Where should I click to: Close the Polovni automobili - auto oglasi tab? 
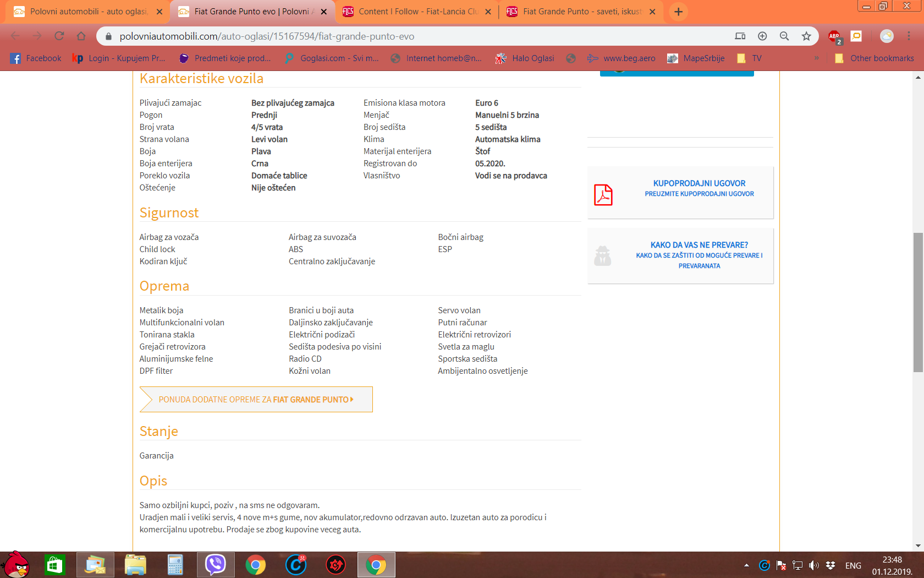pos(159,12)
